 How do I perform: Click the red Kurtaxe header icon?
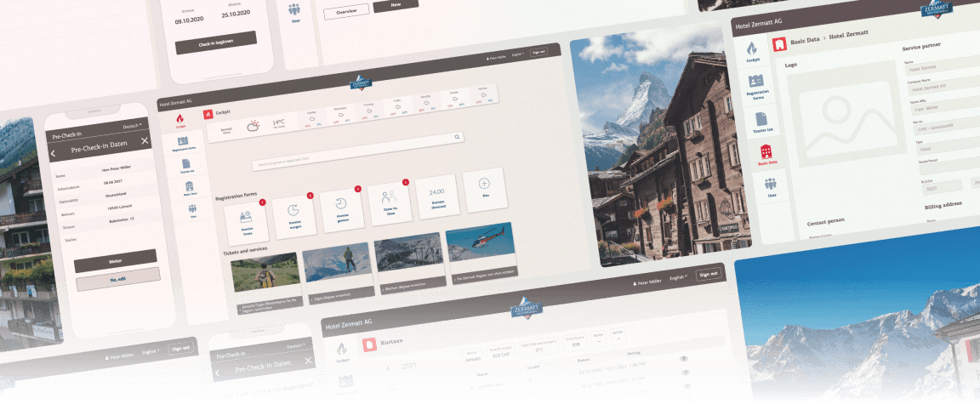click(369, 344)
